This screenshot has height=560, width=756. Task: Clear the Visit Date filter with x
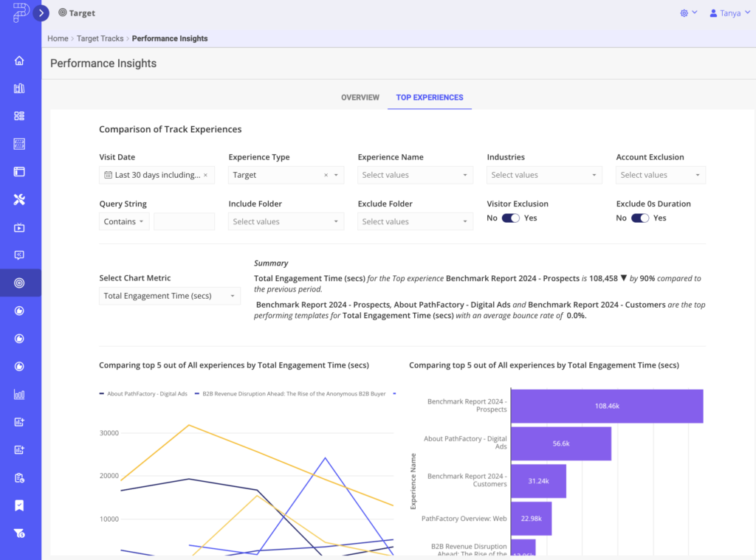[x=206, y=175]
